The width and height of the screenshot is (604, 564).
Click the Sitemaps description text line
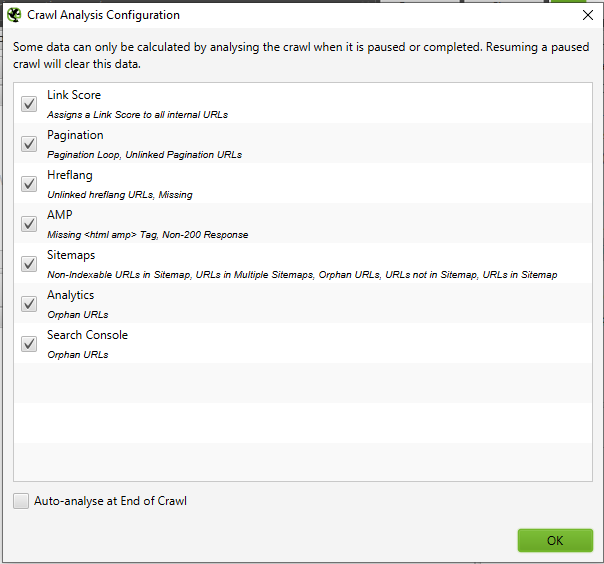click(x=302, y=275)
